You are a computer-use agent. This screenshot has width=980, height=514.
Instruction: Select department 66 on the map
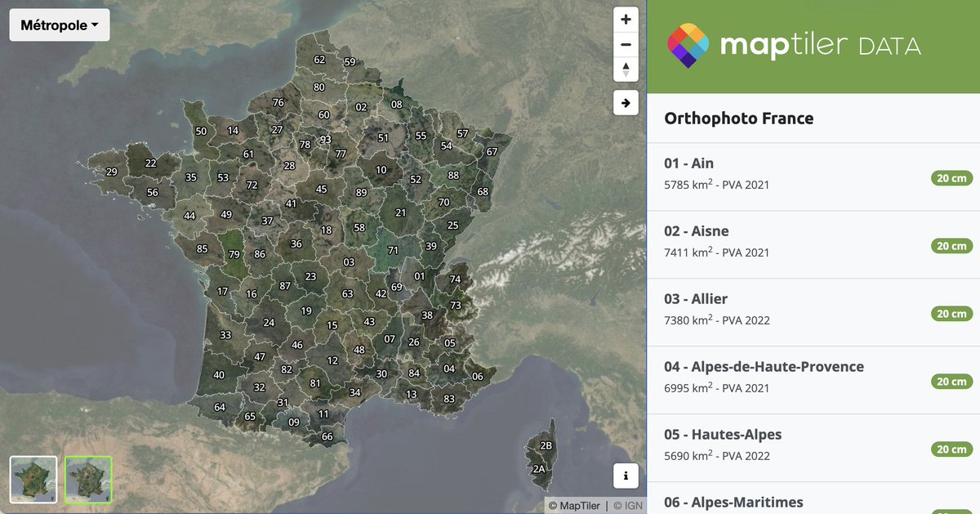pyautogui.click(x=327, y=436)
